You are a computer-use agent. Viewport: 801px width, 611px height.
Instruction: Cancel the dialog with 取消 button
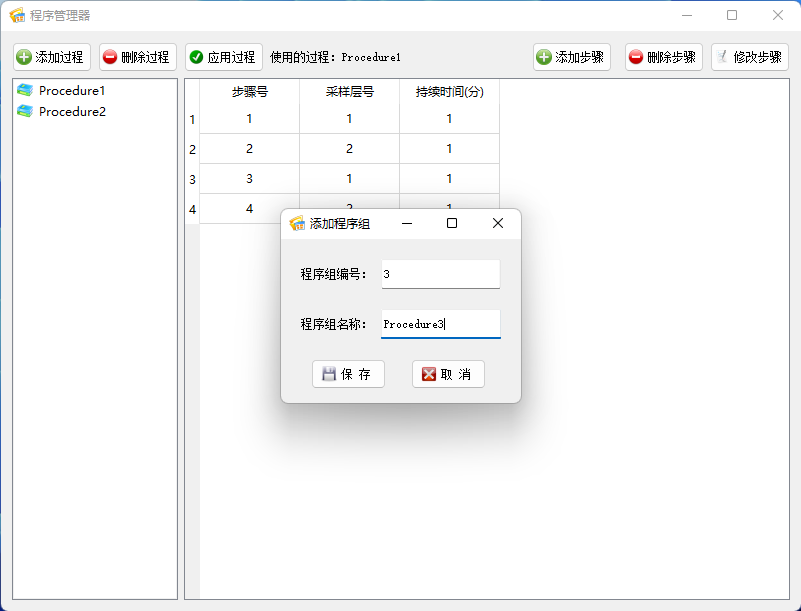[x=448, y=374]
